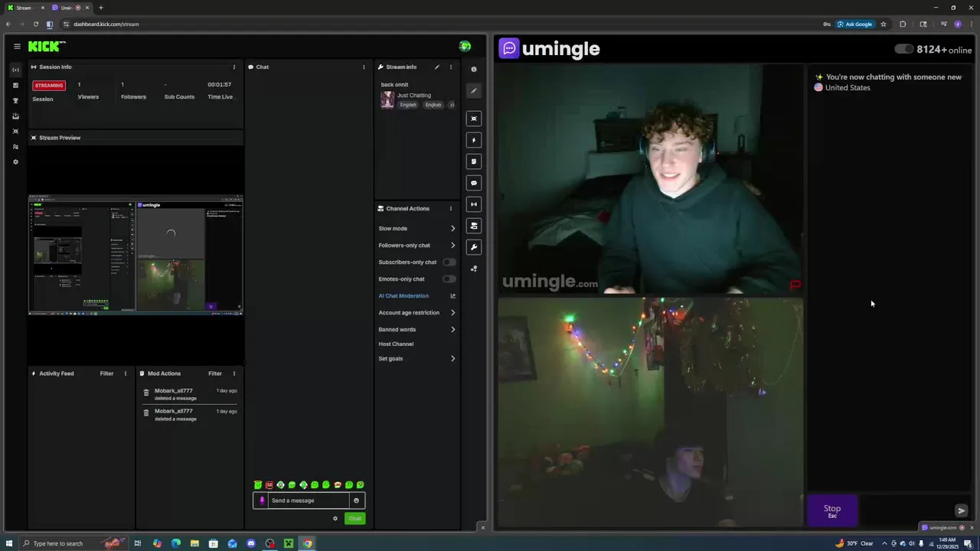Open AI Chat Moderation link
The image size is (980, 551).
(403, 295)
